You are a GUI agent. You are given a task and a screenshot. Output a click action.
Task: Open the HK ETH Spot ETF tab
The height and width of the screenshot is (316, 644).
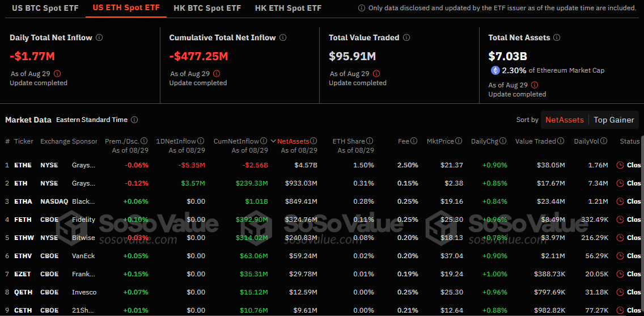coord(289,8)
